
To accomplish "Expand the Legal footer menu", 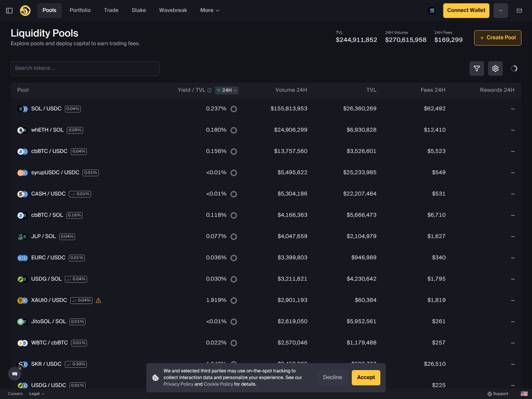I will (37, 394).
